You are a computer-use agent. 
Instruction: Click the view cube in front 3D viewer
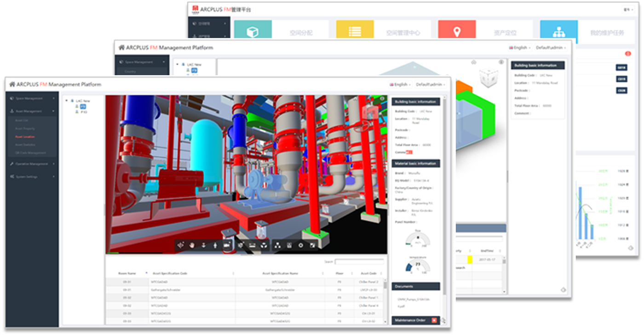369,113
